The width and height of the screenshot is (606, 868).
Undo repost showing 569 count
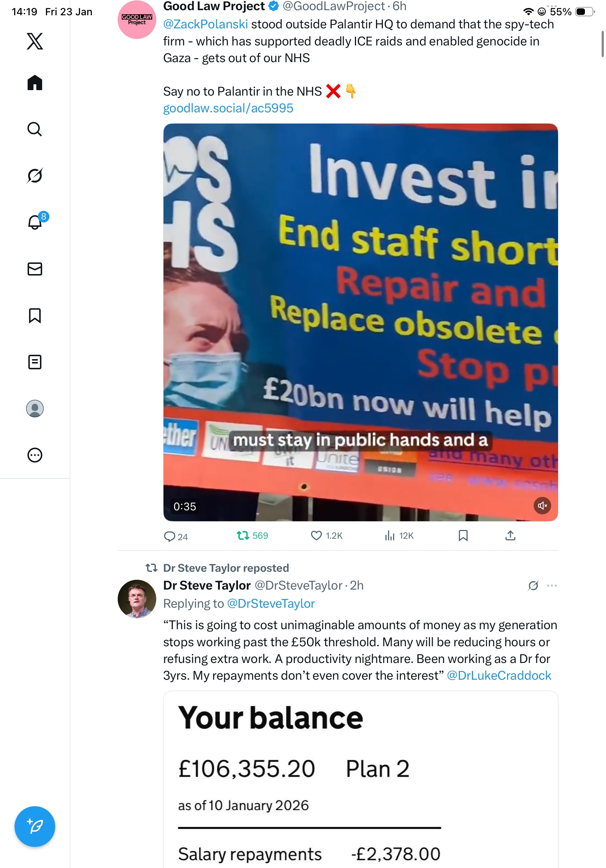tap(252, 535)
